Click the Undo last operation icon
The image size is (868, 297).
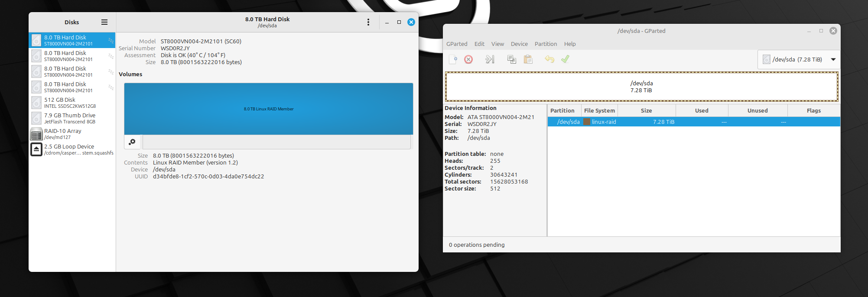(x=549, y=59)
